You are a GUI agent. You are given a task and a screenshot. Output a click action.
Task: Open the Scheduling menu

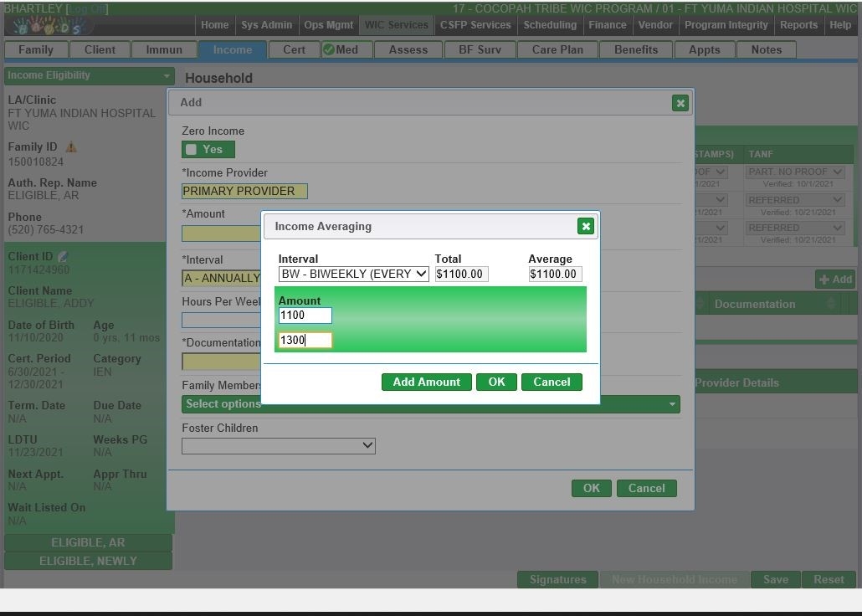pyautogui.click(x=550, y=25)
